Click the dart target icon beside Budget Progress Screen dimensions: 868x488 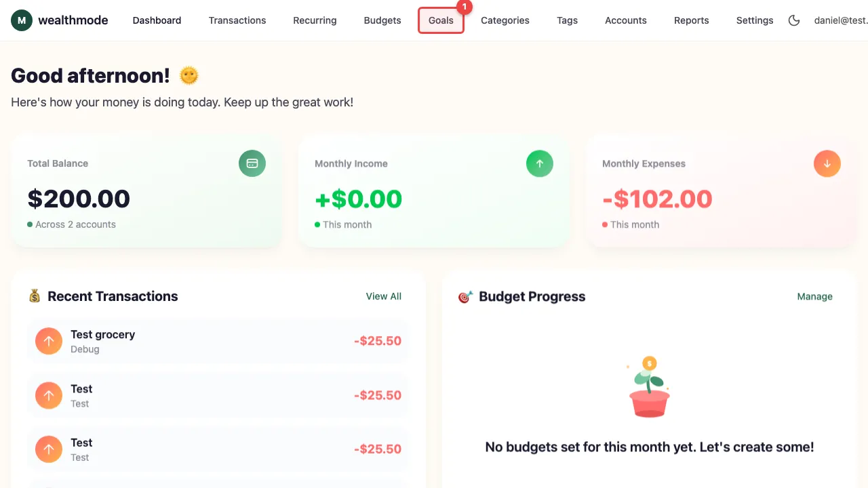pos(465,296)
